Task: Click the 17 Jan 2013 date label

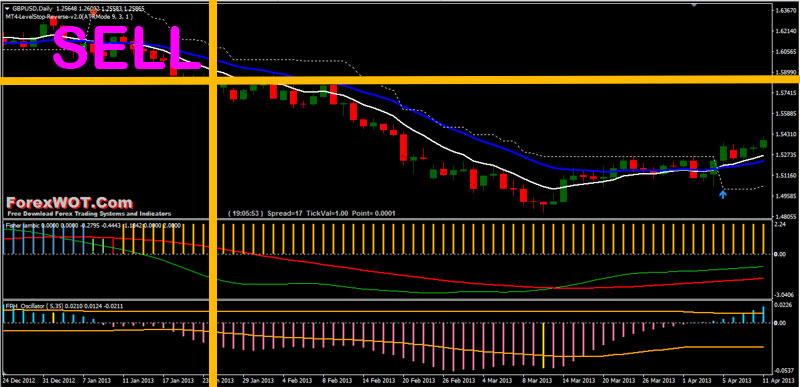Action: [x=178, y=381]
